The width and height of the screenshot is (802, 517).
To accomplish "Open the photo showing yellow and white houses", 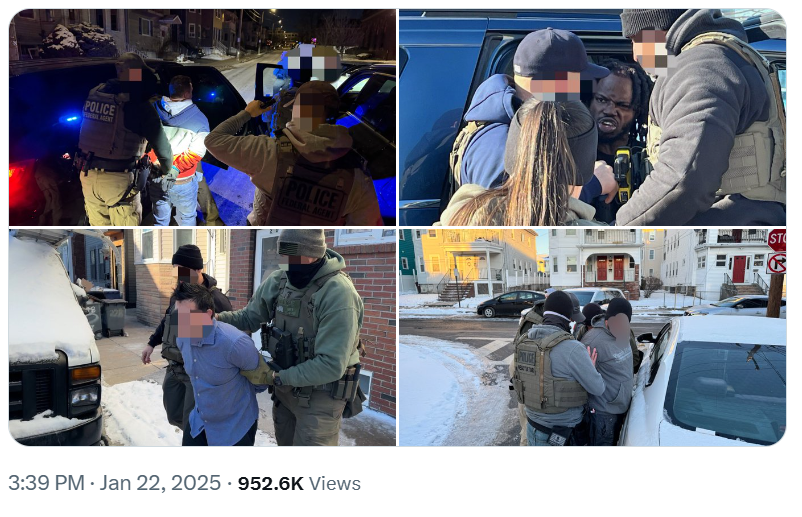I will pyautogui.click(x=592, y=338).
